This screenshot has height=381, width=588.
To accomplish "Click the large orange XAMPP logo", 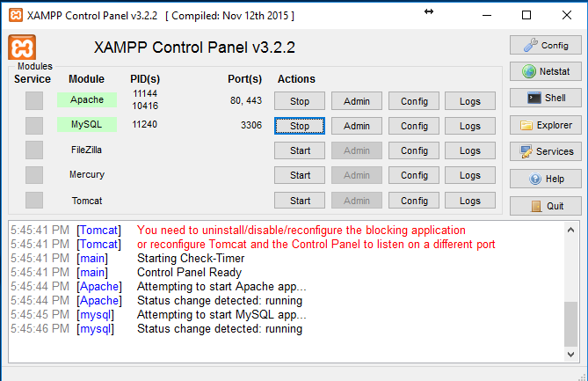I will 22,48.
